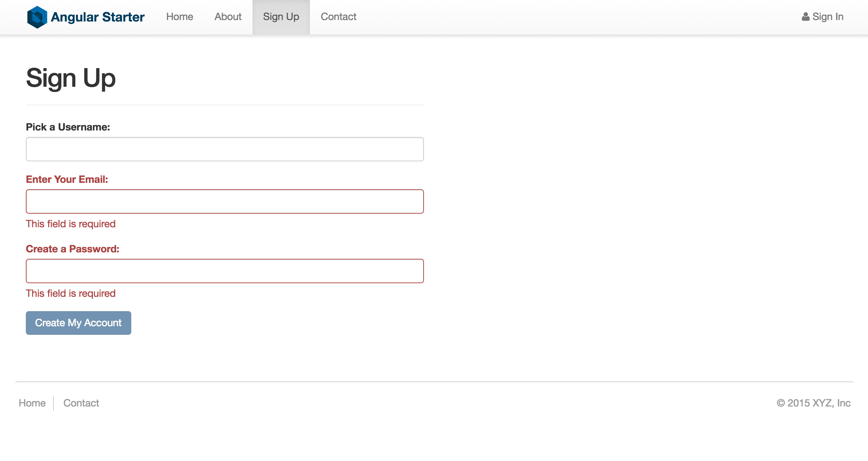Click the © 2015 XYZ, Inc text
868x461 pixels.
click(x=813, y=403)
